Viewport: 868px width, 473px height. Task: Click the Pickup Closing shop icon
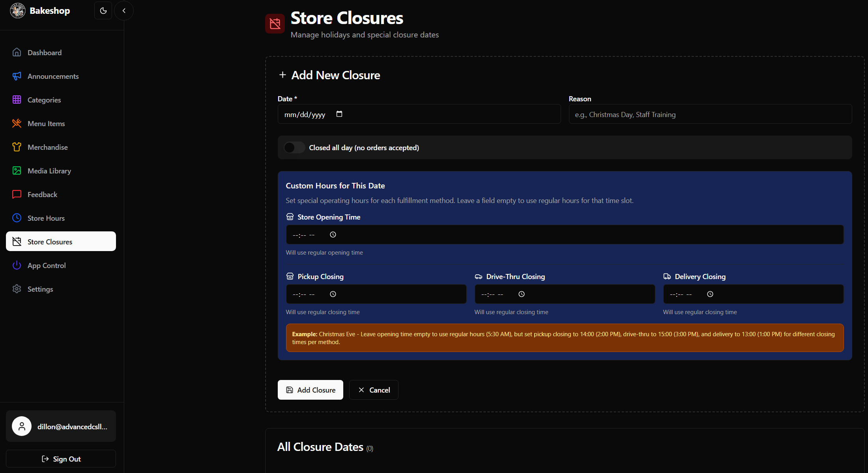point(290,276)
